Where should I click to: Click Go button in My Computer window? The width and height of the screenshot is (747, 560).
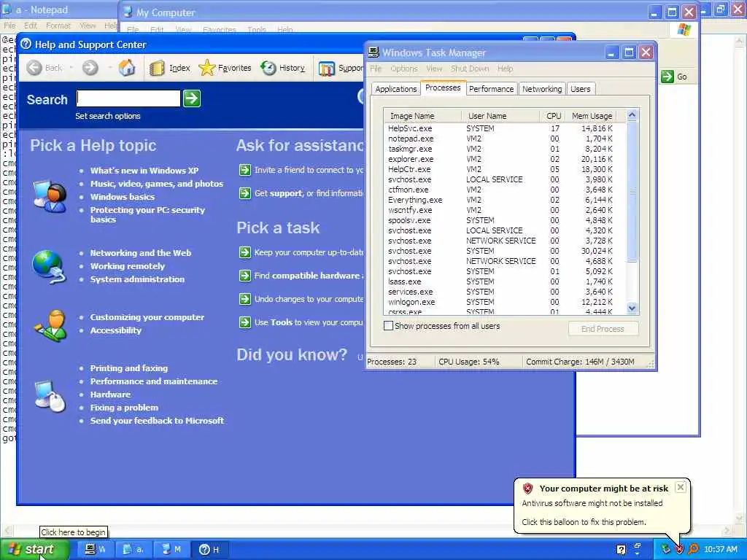coord(675,77)
